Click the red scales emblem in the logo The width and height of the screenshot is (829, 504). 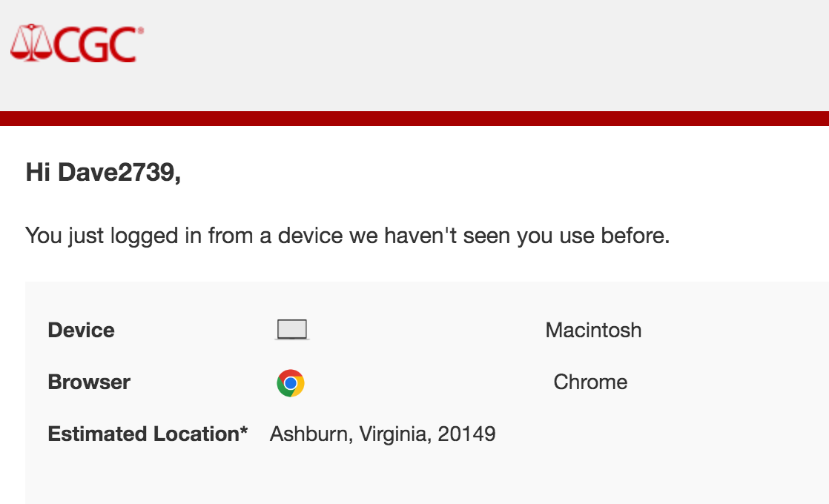(x=31, y=43)
